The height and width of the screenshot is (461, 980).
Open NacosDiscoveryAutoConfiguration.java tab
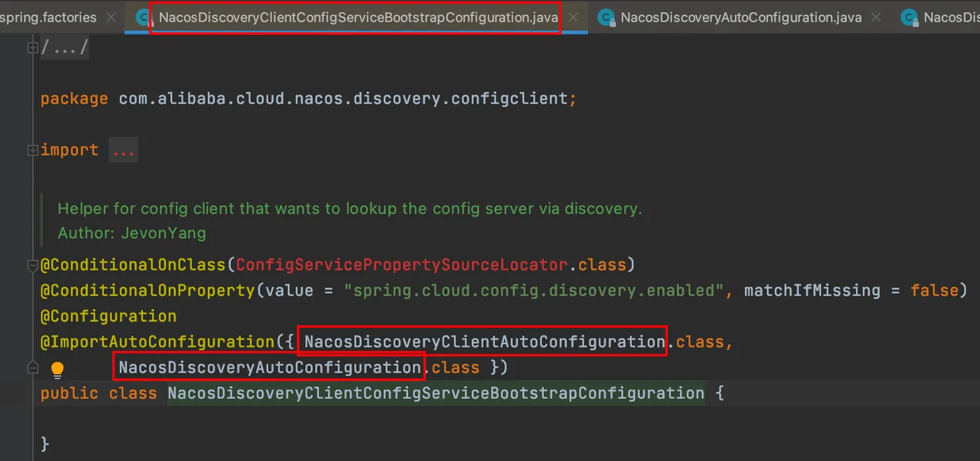741,18
